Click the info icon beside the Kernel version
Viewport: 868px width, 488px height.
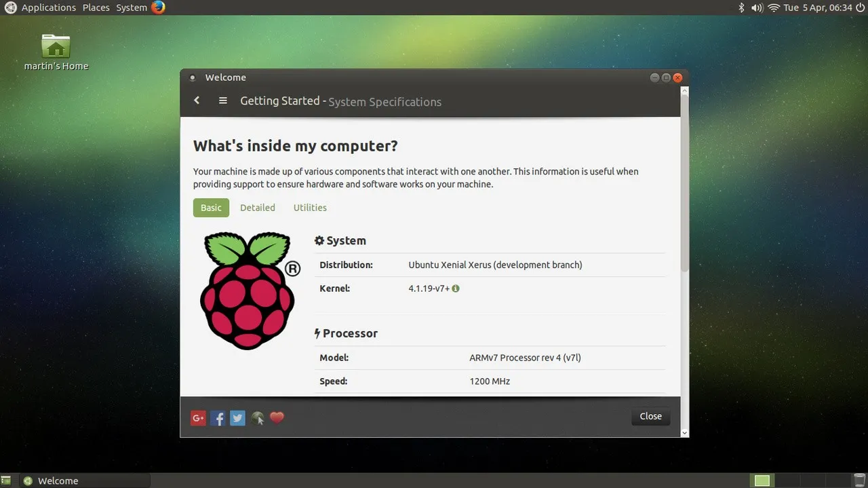pyautogui.click(x=455, y=288)
